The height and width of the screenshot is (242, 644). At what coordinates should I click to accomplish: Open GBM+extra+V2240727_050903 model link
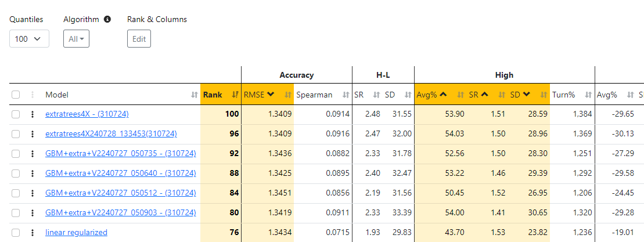(x=121, y=213)
